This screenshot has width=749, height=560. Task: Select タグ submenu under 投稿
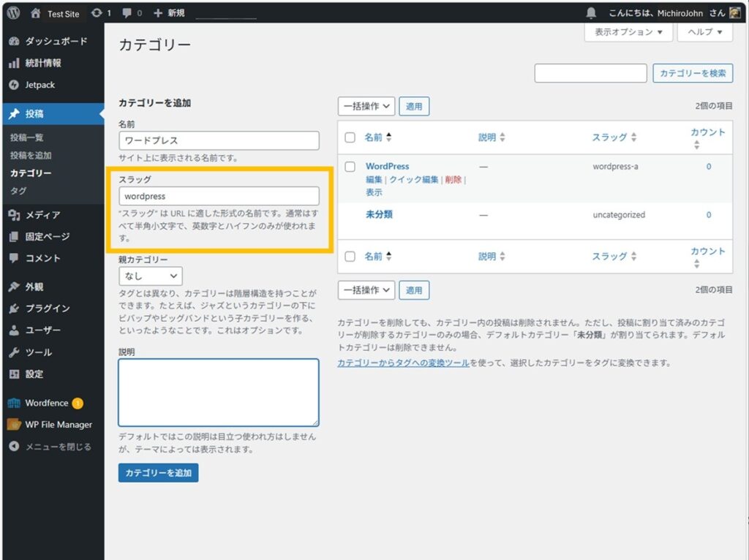coord(18,191)
